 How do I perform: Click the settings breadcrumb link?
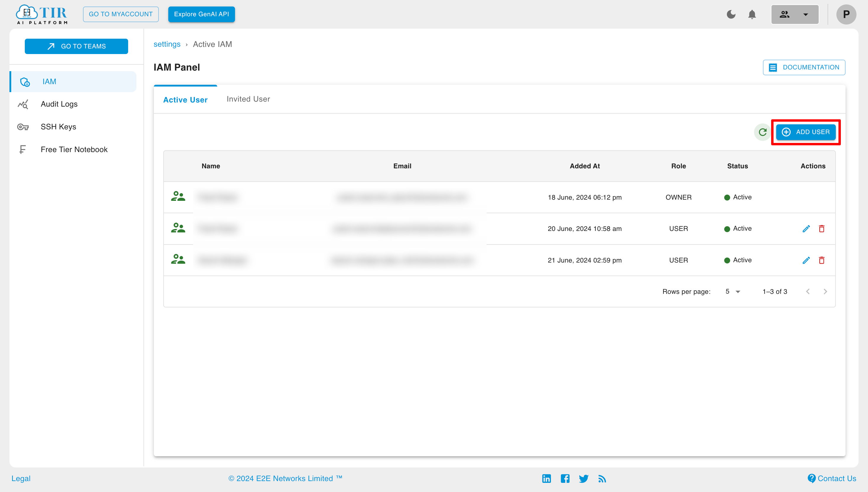pyautogui.click(x=167, y=44)
